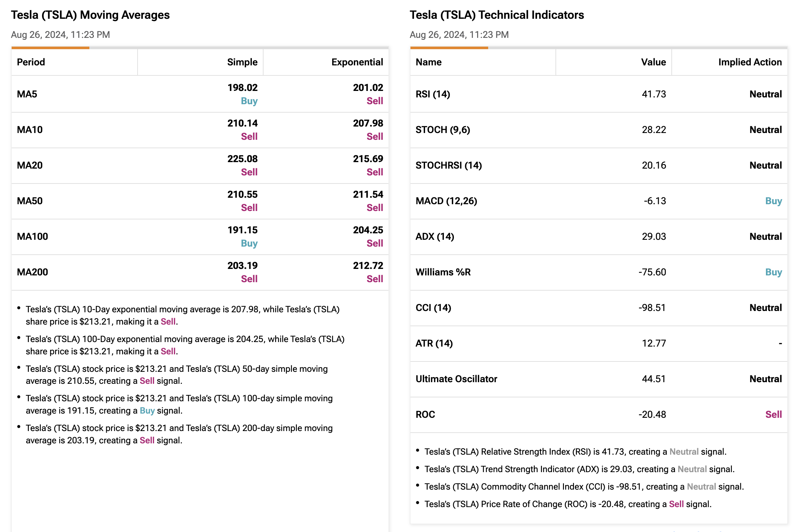This screenshot has height=532, width=797.
Task: Click the Simple column header
Action: click(242, 62)
